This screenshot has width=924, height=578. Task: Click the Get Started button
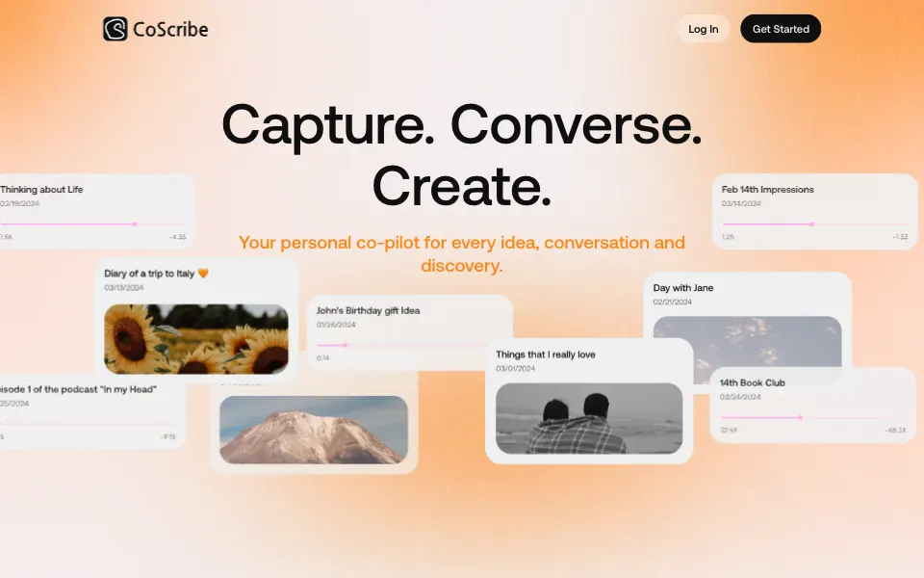(x=781, y=29)
